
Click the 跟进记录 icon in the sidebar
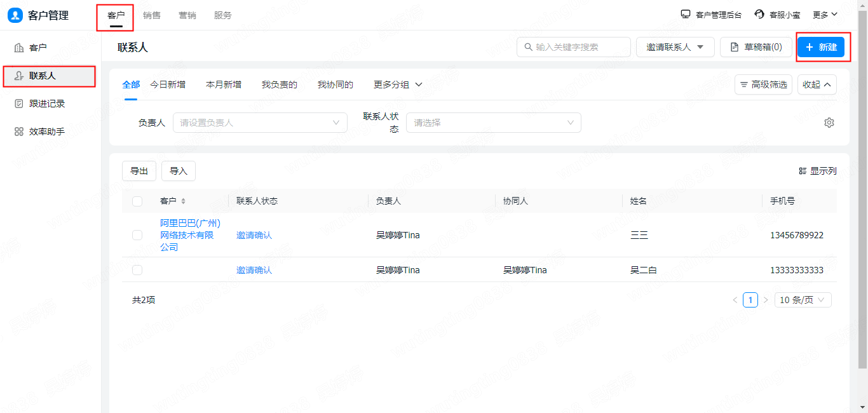[19, 104]
